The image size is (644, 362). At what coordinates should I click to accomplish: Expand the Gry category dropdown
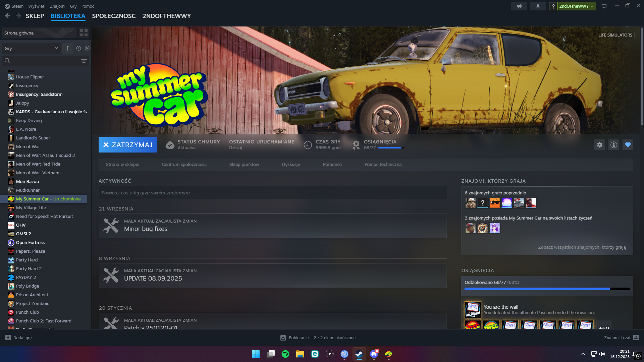tap(56, 48)
